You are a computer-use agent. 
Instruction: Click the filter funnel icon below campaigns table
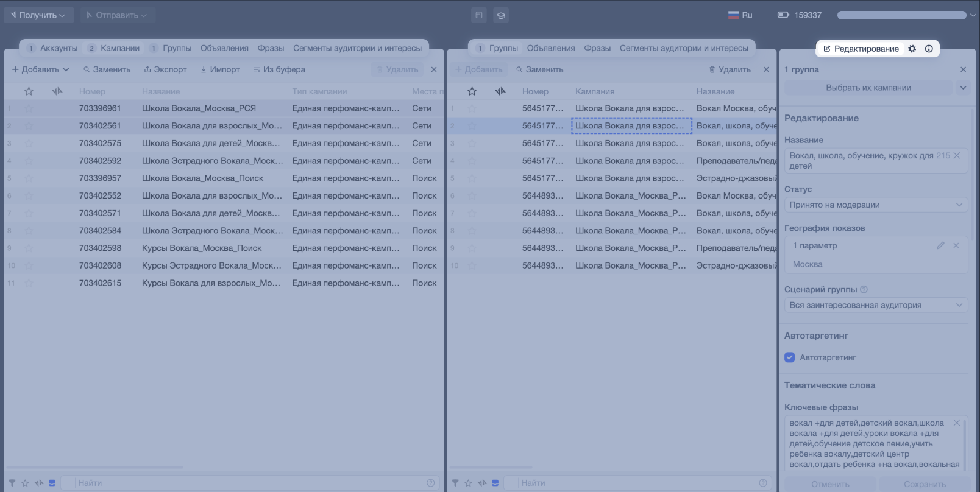point(12,483)
